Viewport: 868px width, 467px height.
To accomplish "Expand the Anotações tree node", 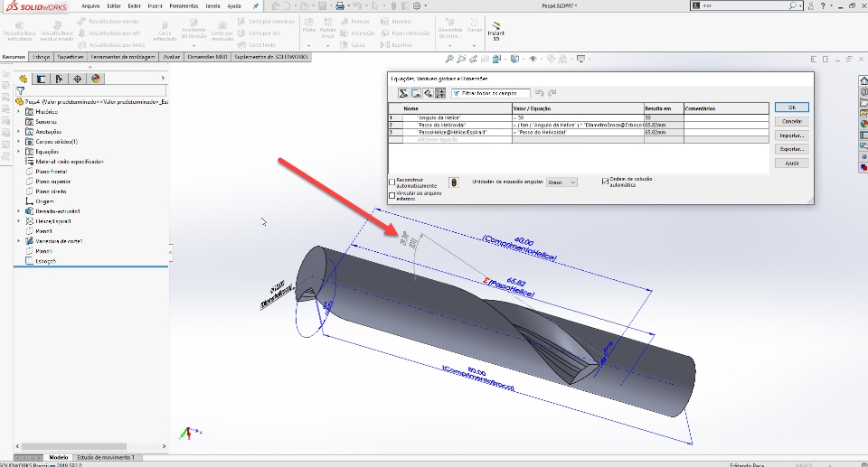I will [x=19, y=132].
